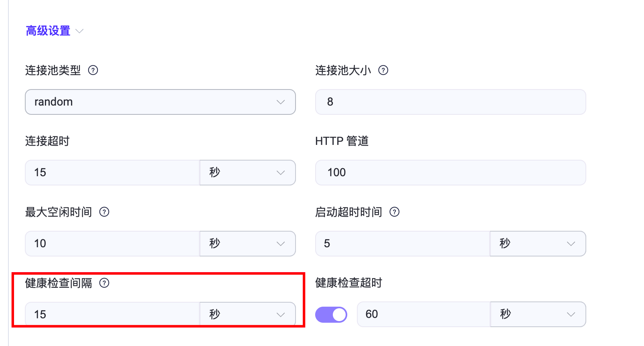Click the HTTP 管道 input field
This screenshot has height=346, width=644.
450,173
